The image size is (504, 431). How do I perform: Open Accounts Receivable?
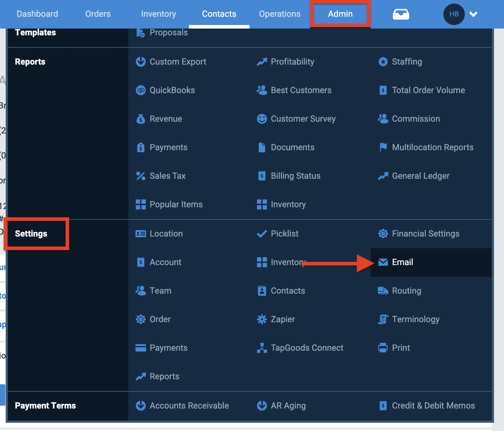tap(189, 406)
